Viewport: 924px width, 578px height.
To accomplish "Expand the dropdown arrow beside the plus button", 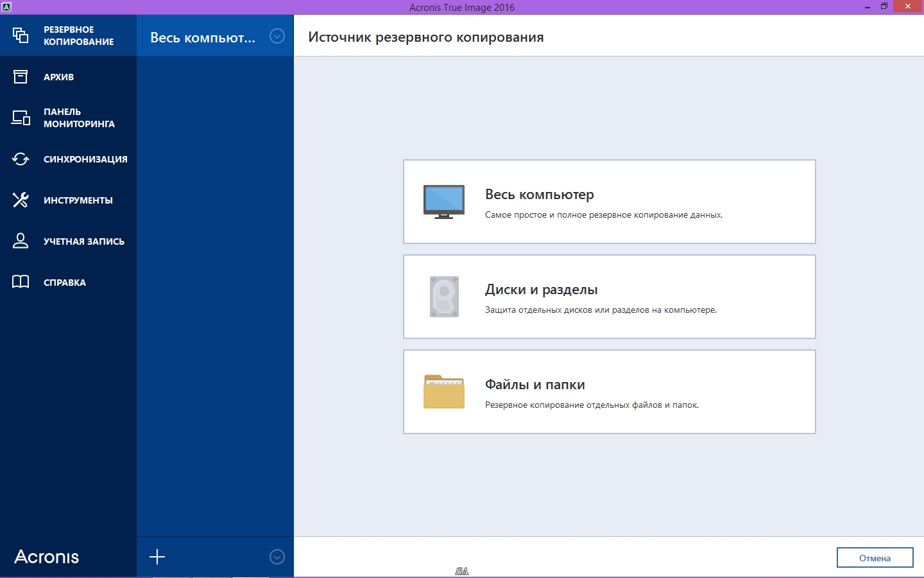I will pyautogui.click(x=277, y=557).
